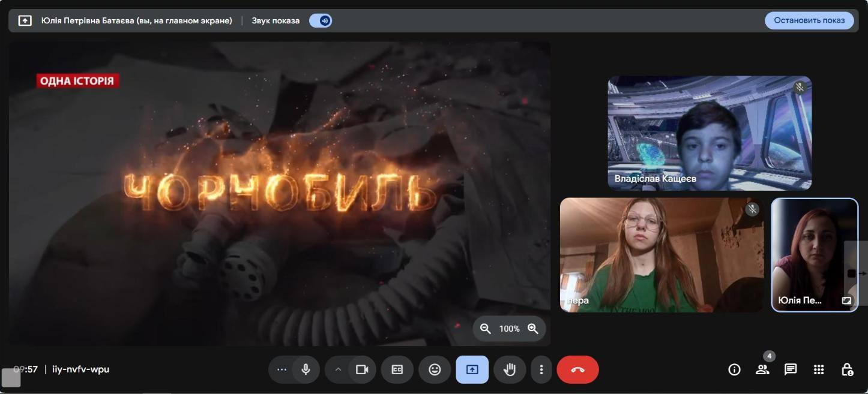Zoom out the shared presentation

pos(486,329)
